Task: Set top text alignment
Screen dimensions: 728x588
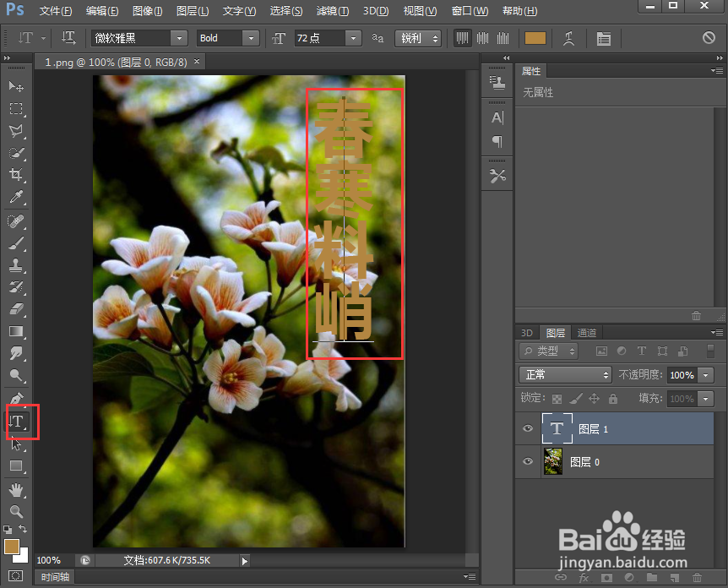Action: [462, 38]
